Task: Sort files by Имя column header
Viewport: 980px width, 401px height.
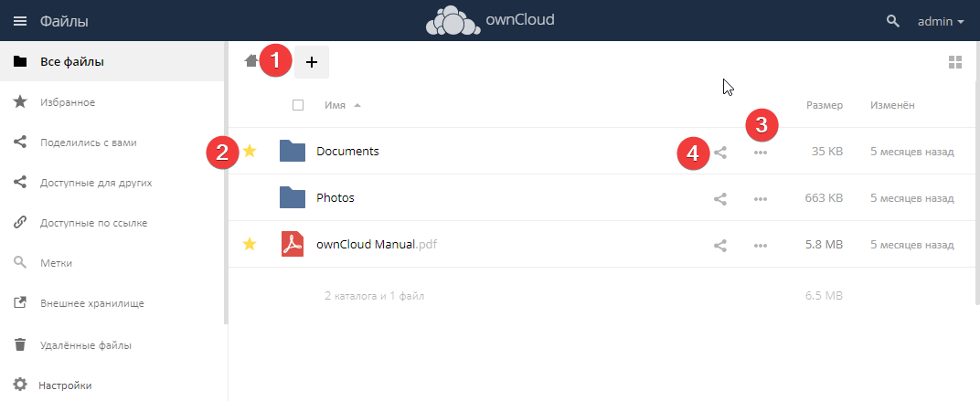Action: coord(335,105)
